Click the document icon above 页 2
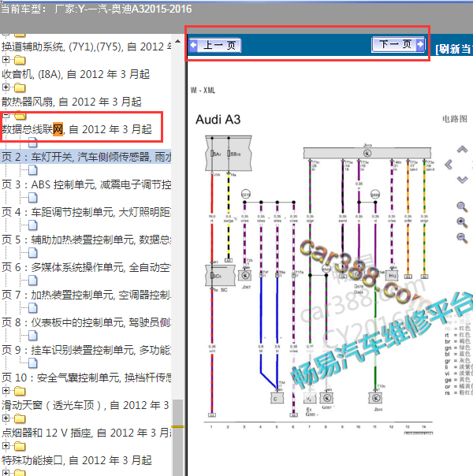473x476 pixels. pyautogui.click(x=33, y=143)
